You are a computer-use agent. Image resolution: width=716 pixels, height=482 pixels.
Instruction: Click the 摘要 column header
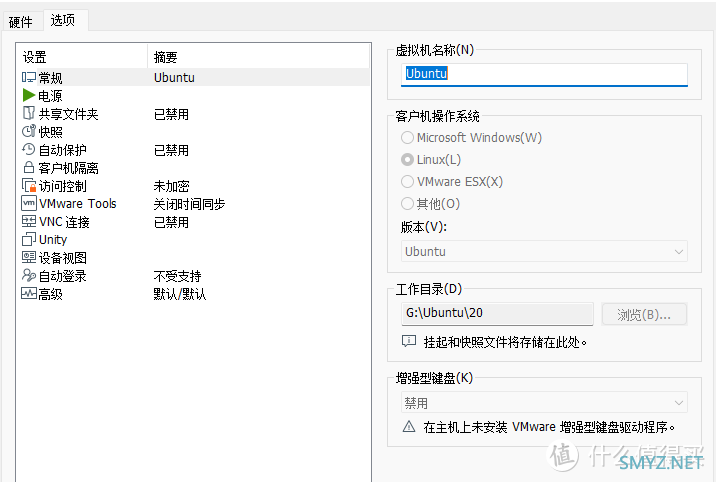258,57
